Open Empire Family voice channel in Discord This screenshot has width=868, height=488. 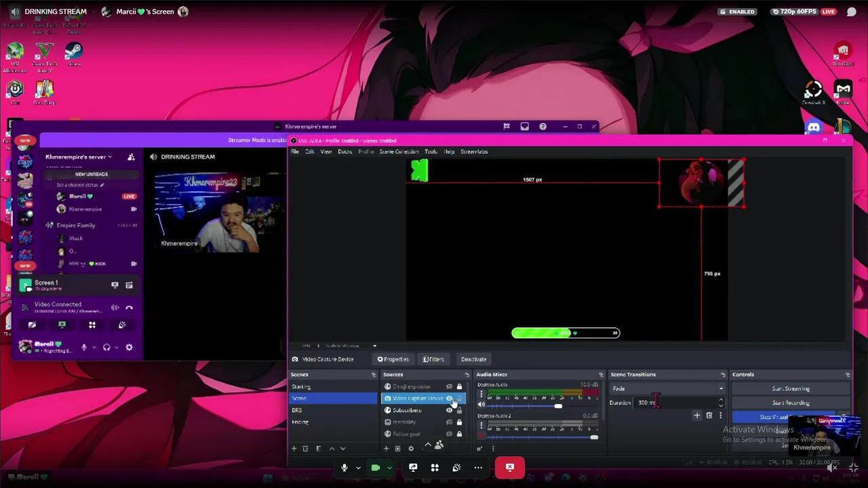click(x=76, y=225)
